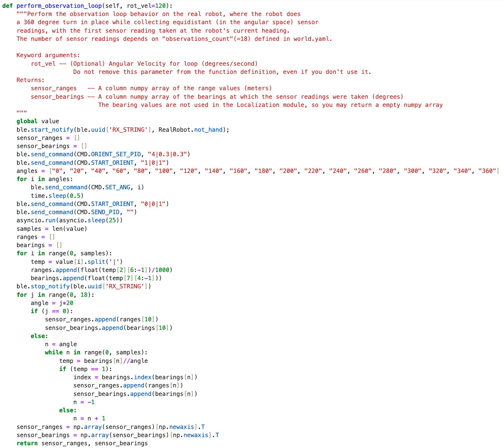Click sensor_bearings.append(bearings[n]) line
504x448 pixels.
(136, 394)
